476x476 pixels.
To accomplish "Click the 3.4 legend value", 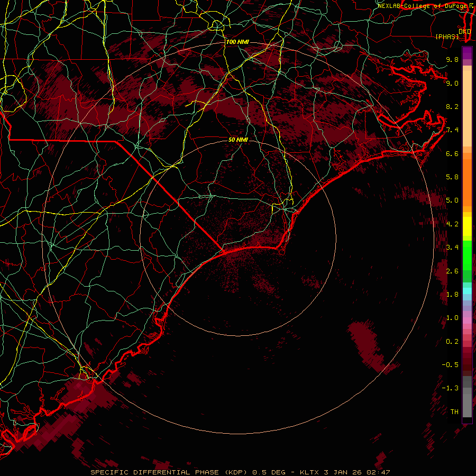I will click(452, 248).
